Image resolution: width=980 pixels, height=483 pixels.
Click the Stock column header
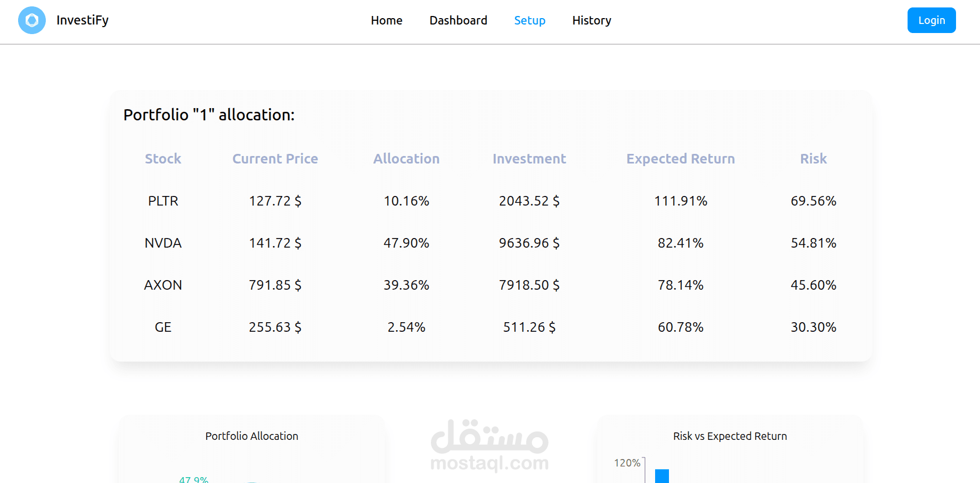pyautogui.click(x=163, y=159)
